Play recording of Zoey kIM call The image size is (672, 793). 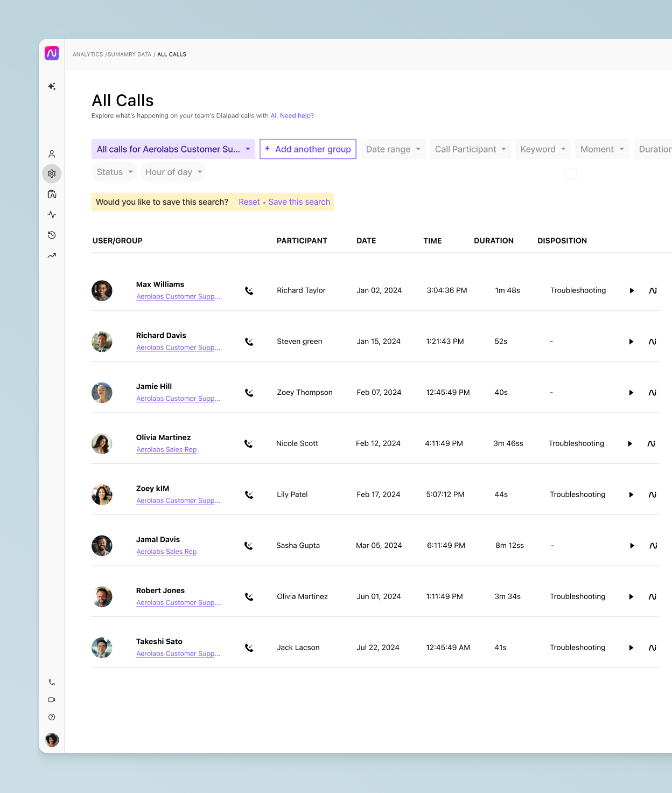pyautogui.click(x=631, y=495)
